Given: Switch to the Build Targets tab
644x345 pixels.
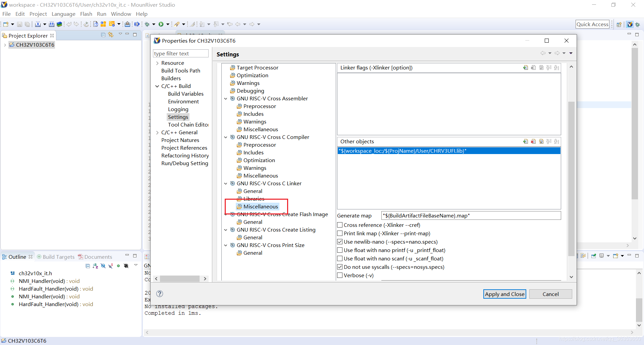Looking at the screenshot, I should pos(56,257).
